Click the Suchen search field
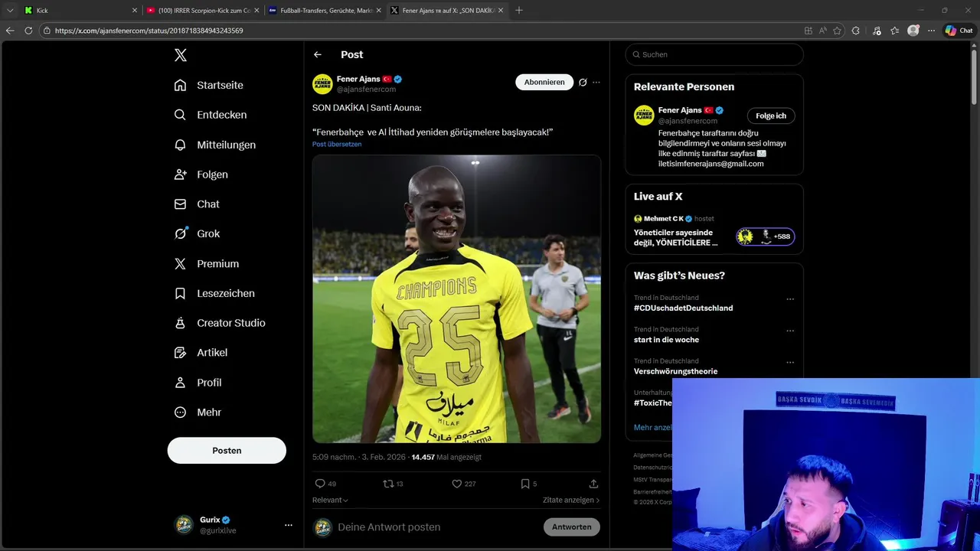980x551 pixels. 714,54
